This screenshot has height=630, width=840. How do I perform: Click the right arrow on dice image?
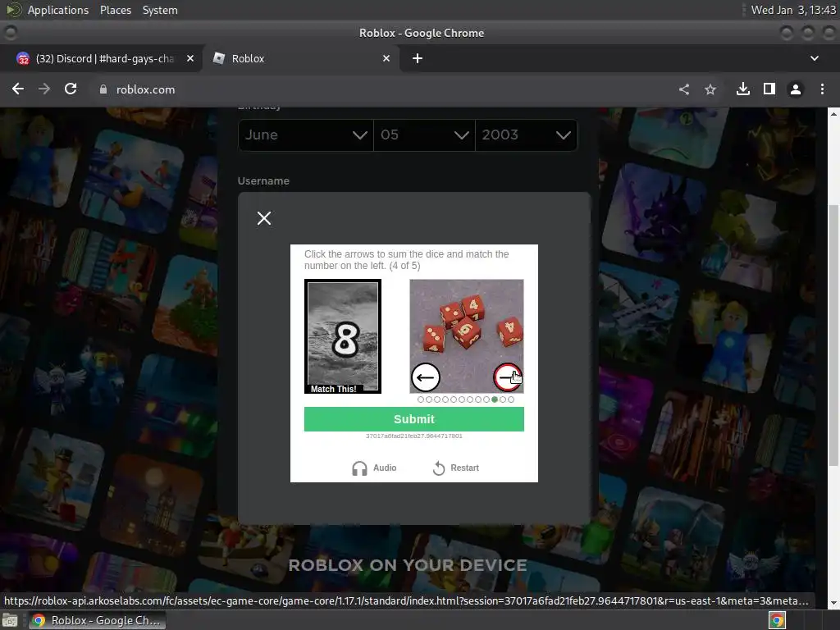(507, 377)
